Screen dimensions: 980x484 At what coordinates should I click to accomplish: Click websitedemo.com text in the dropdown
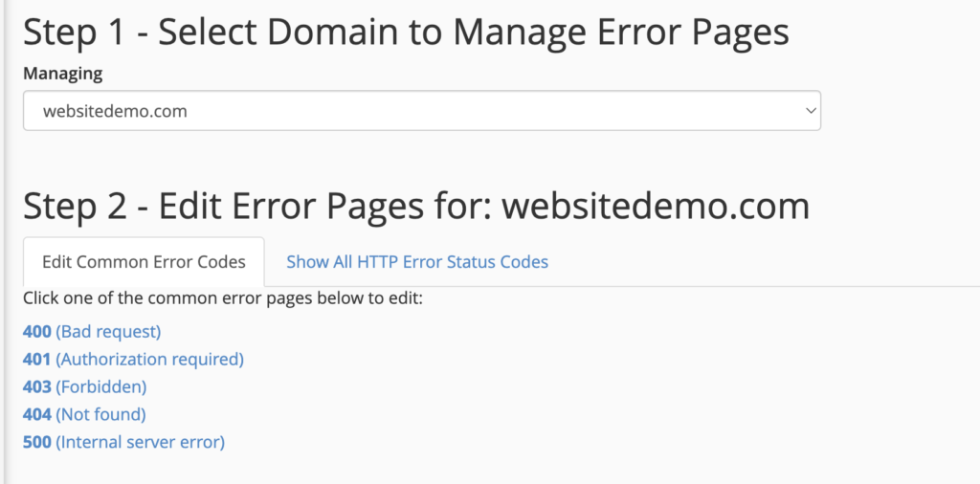click(x=115, y=111)
